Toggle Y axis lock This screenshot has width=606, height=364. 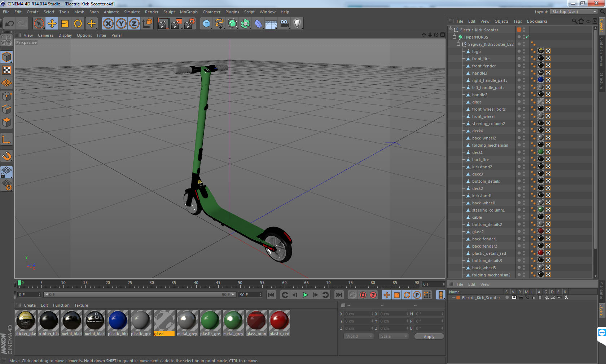(x=121, y=24)
